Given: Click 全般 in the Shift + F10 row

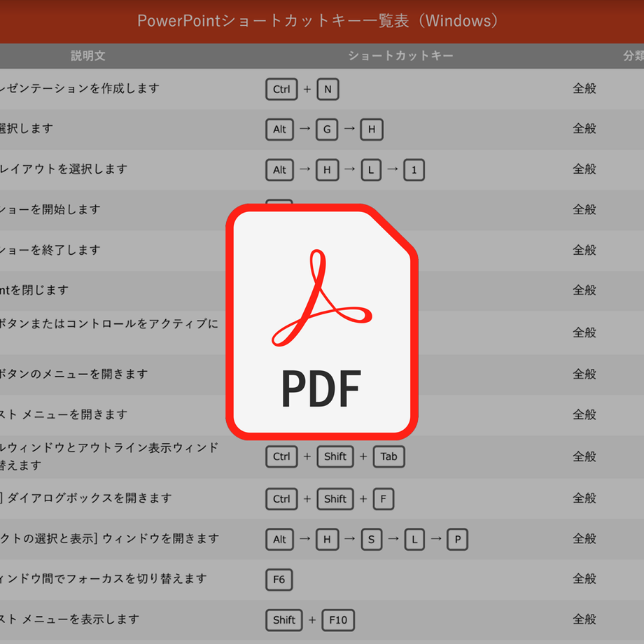Looking at the screenshot, I should click(584, 619).
